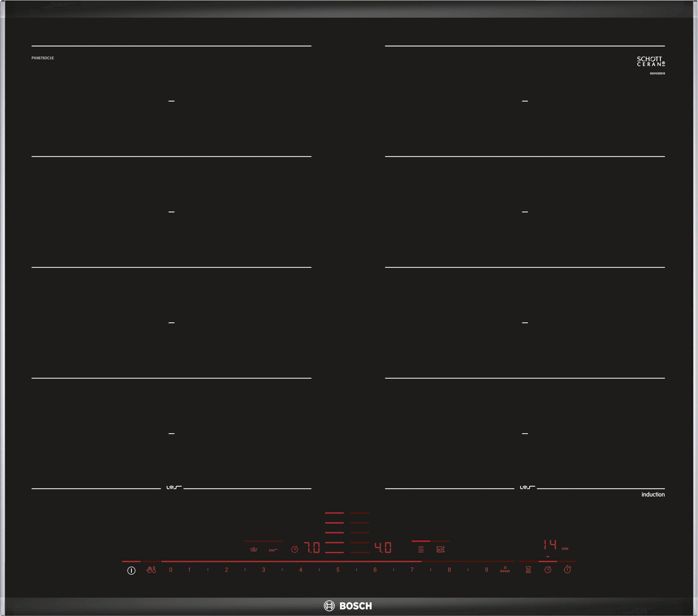This screenshot has height=616, width=698.
Task: Tap the 14 min timer display
Action: click(550, 545)
